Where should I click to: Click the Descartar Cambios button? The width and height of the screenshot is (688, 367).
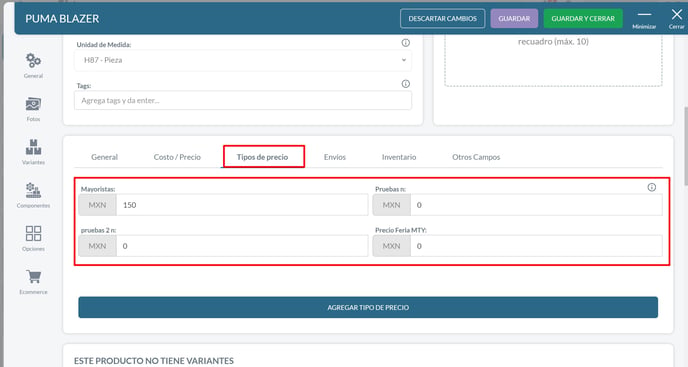(x=442, y=18)
